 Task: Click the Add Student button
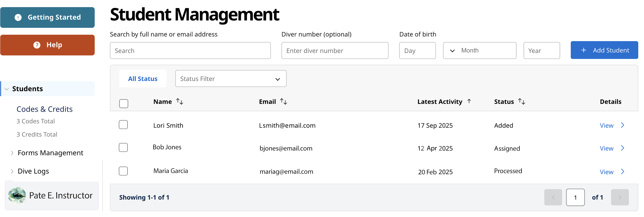(605, 50)
